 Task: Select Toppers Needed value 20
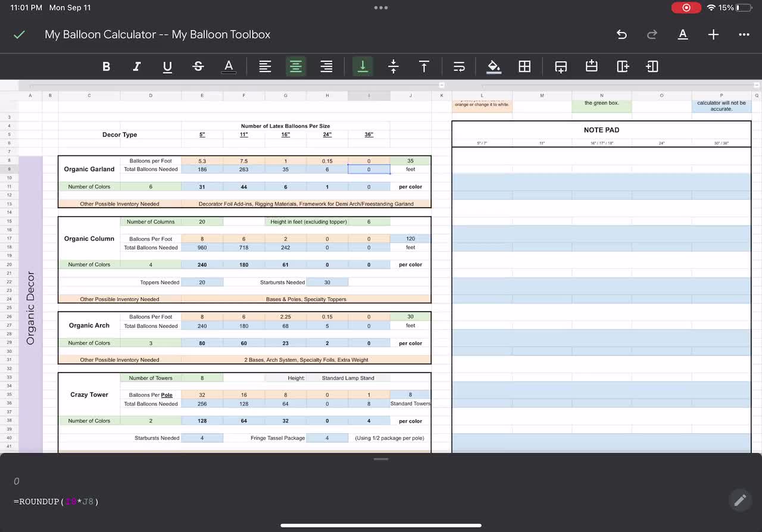pyautogui.click(x=202, y=283)
